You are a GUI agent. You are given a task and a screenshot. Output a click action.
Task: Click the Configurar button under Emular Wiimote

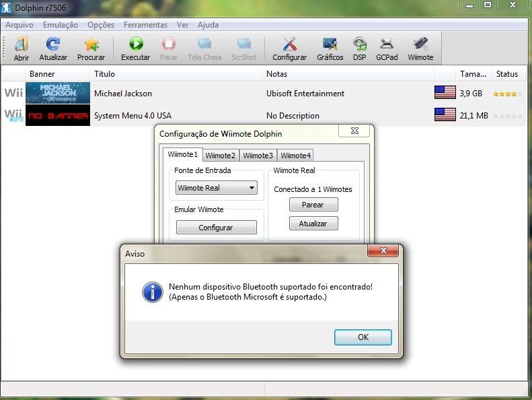coord(216,228)
